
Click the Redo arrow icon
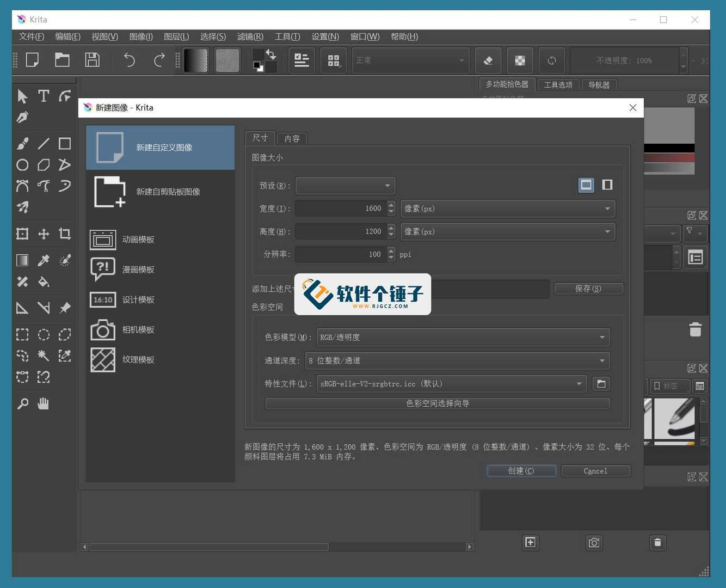[x=159, y=60]
